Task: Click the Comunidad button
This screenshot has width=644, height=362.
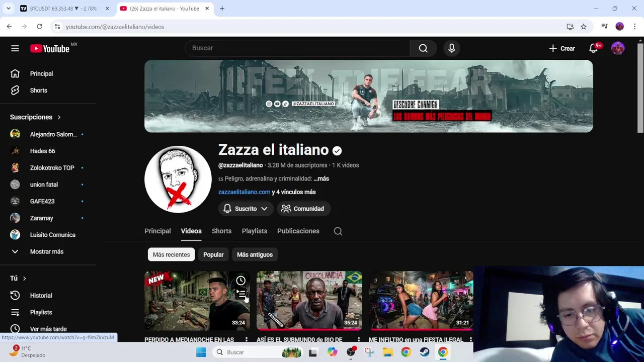Action: [x=303, y=209]
